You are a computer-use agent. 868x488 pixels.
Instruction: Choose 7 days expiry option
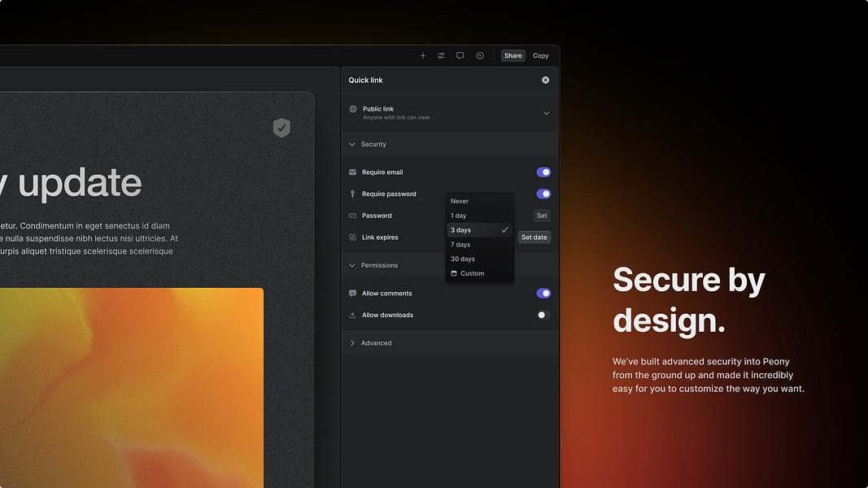coord(479,245)
